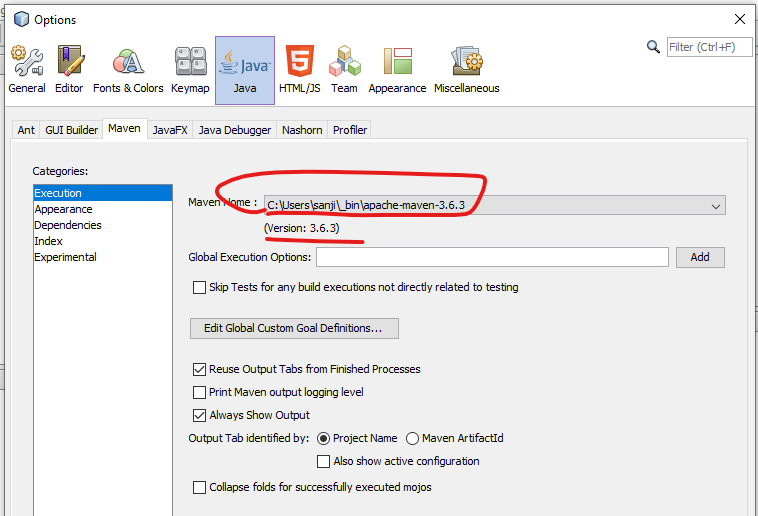Image resolution: width=758 pixels, height=516 pixels.
Task: Focus the Filter search box
Action: (708, 47)
